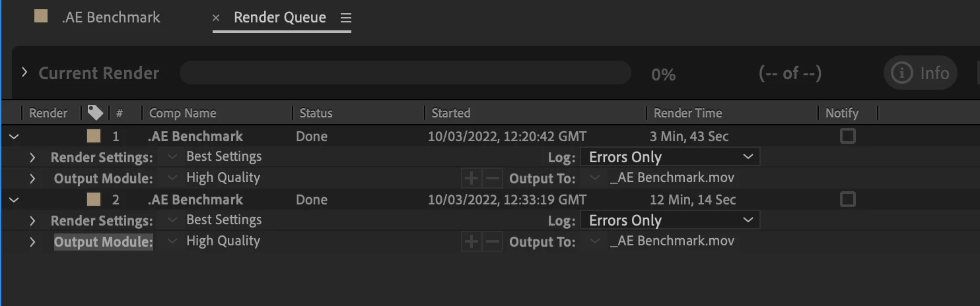Open Log dropdown for first render item
The image size is (980, 306).
670,157
